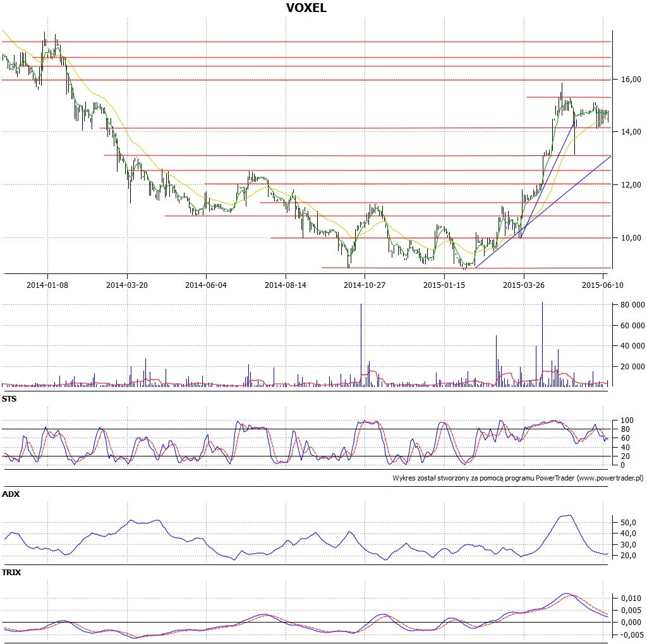Click the 2015-01-15 date label
This screenshot has height=644, width=647.
tap(444, 285)
